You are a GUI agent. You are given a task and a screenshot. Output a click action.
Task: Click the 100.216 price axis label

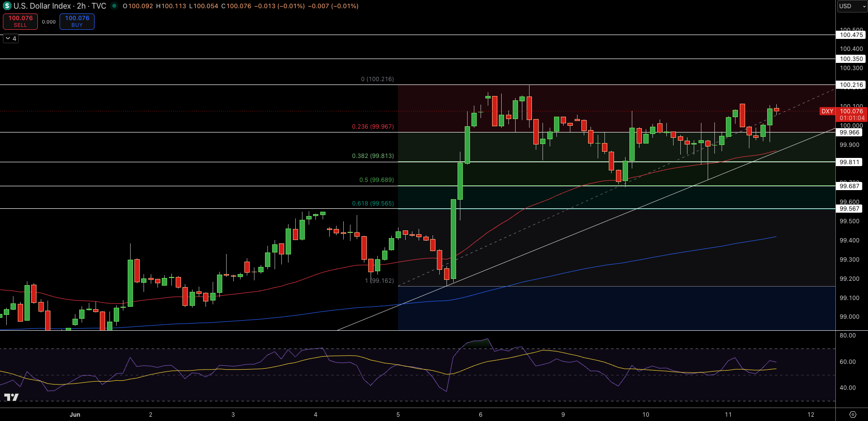tap(852, 85)
